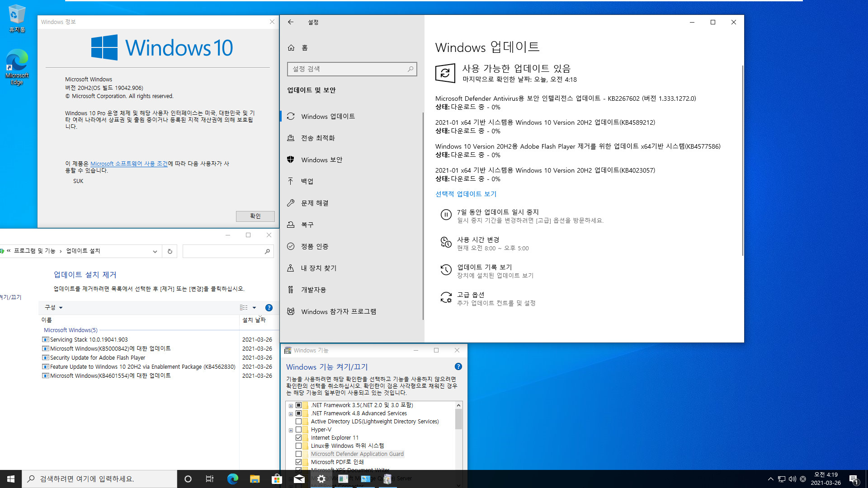
Task: Uncheck the Internet Explorer 11 feature
Action: pos(298,438)
